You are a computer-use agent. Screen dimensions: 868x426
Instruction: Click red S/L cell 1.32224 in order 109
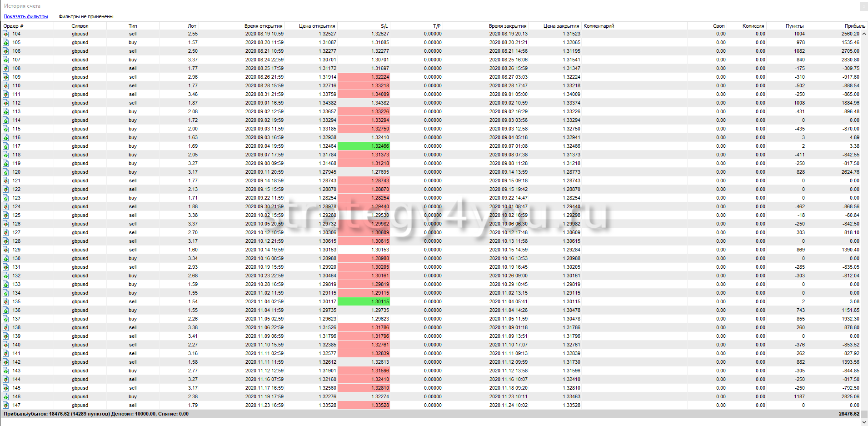[x=364, y=77]
